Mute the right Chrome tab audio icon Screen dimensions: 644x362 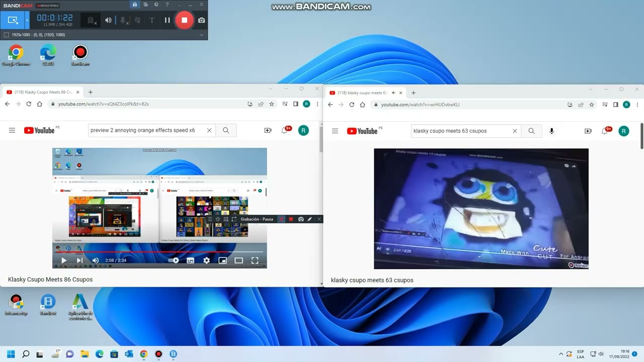coord(393,93)
